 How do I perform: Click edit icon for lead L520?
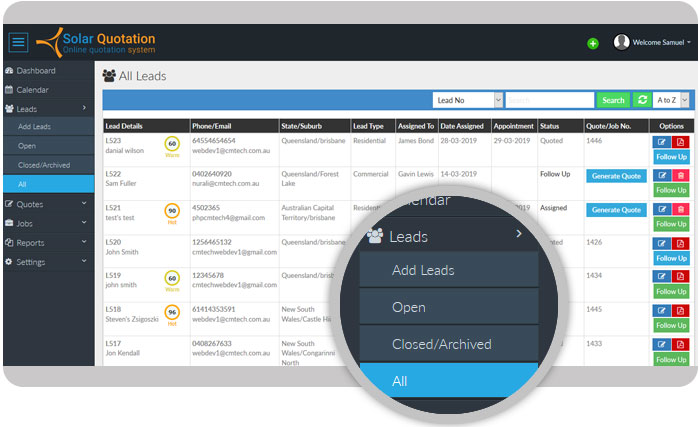coord(662,243)
